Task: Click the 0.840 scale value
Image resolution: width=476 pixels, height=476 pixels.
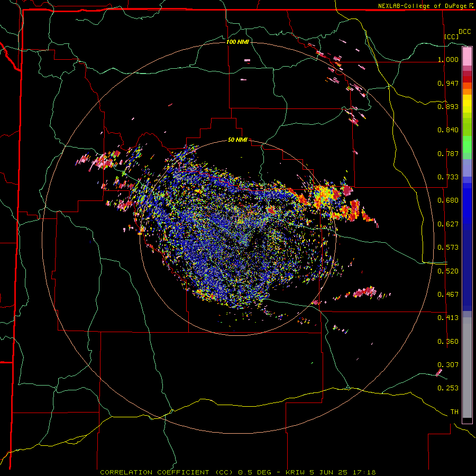Action: pos(448,130)
